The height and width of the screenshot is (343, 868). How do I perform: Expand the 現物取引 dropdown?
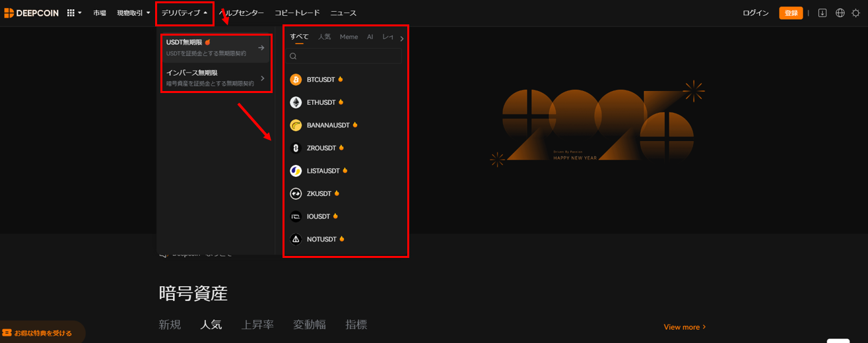[133, 13]
